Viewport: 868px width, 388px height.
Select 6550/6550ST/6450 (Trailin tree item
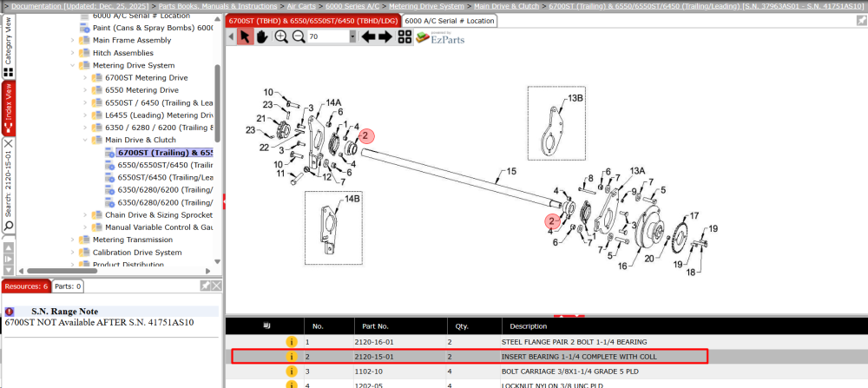click(x=165, y=165)
